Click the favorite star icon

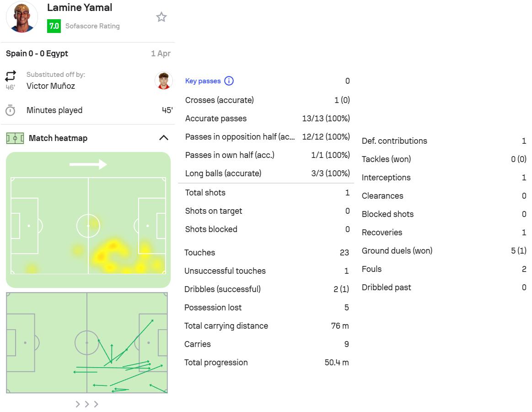pos(161,17)
